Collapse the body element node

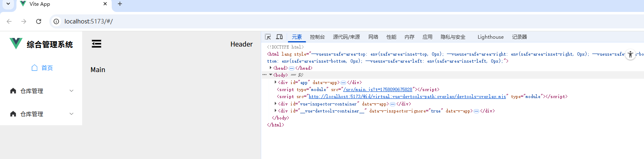click(x=271, y=75)
